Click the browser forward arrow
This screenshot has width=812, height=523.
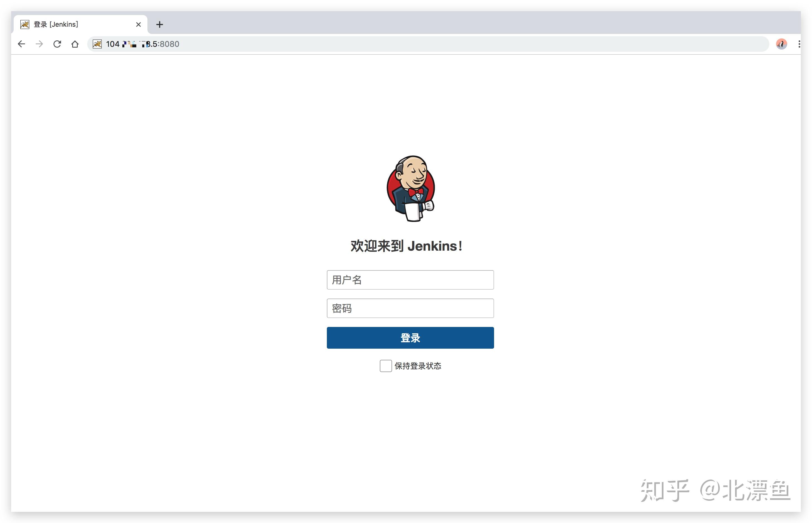coord(39,44)
